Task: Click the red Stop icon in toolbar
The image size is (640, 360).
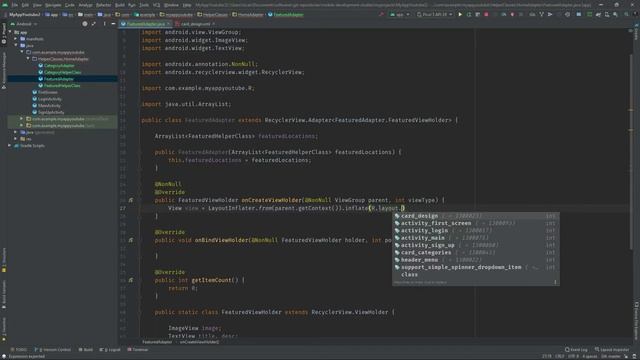Action: 486,15
